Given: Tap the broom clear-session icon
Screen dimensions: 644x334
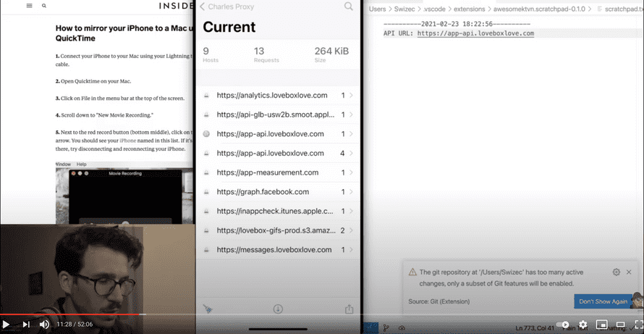Looking at the screenshot, I should [x=208, y=309].
